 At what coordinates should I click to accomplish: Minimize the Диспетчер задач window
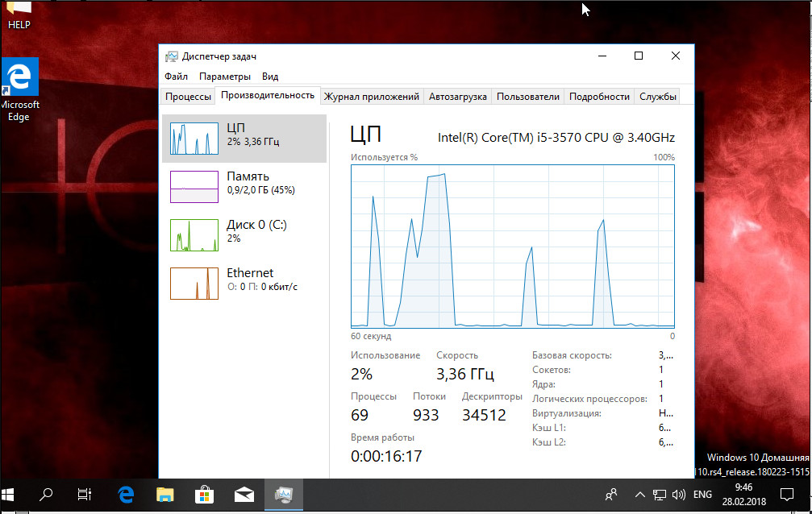pos(602,56)
